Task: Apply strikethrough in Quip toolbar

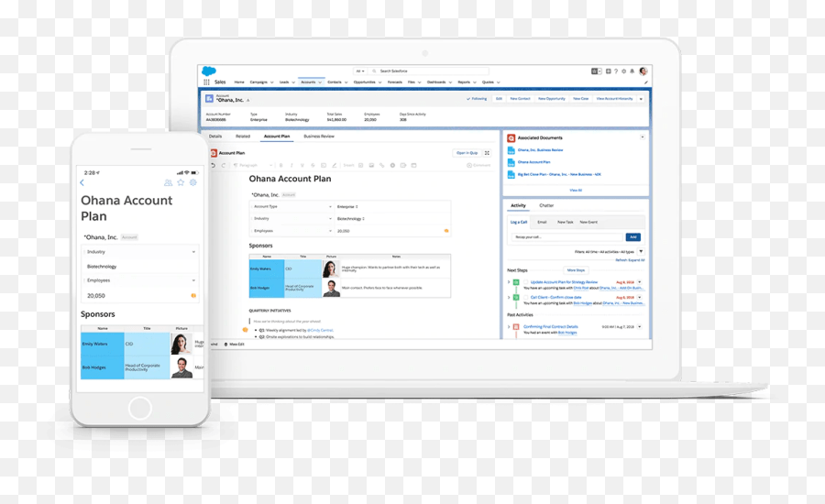Action: (x=313, y=165)
